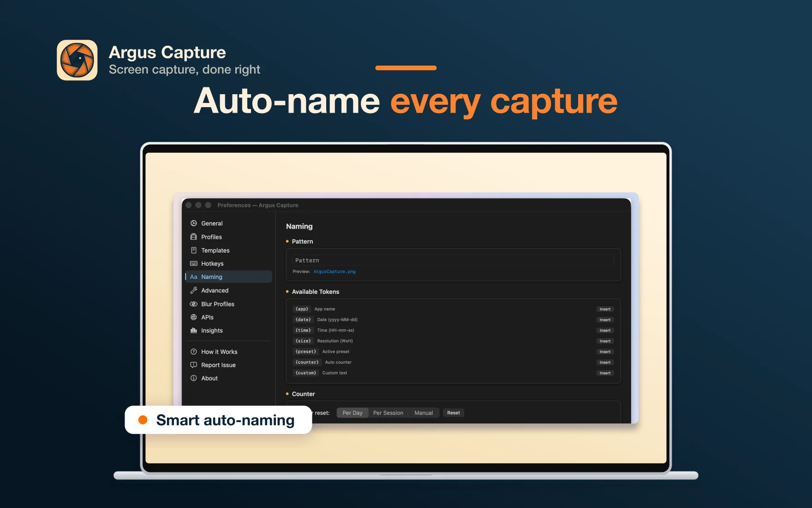
Task: Switch to the Templates section
Action: click(x=215, y=250)
